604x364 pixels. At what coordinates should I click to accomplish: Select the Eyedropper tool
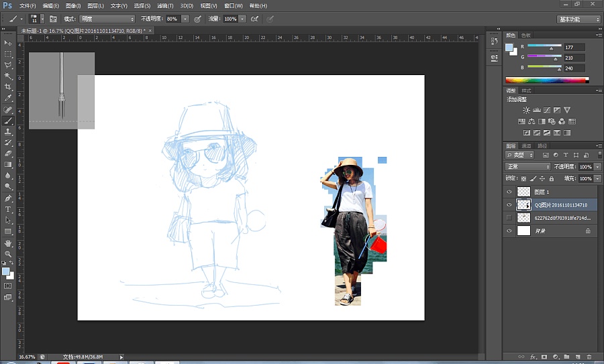pos(7,98)
